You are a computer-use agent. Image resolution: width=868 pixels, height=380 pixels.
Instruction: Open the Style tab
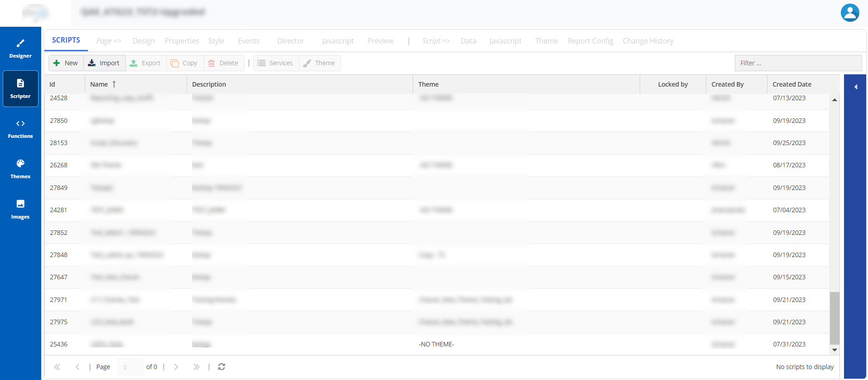pyautogui.click(x=216, y=41)
